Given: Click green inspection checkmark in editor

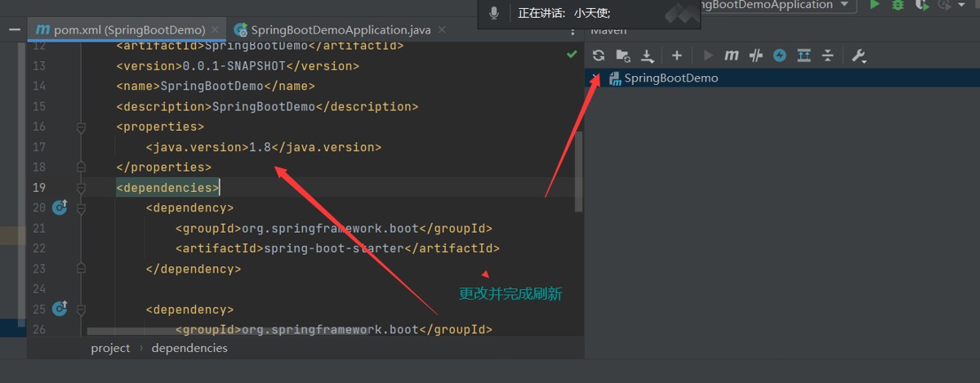Looking at the screenshot, I should tap(572, 55).
